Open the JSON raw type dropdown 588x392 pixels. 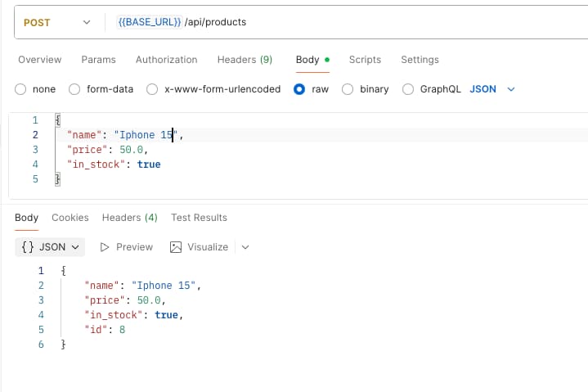point(492,89)
